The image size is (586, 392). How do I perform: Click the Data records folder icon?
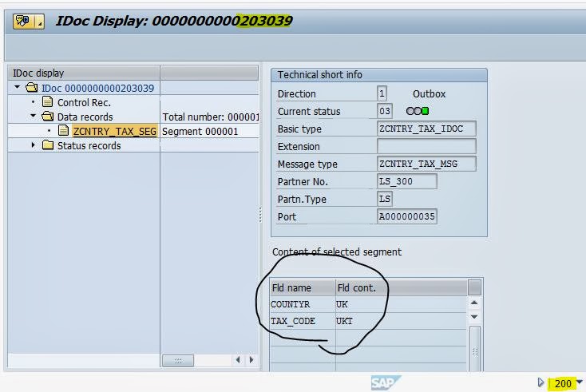tap(48, 117)
